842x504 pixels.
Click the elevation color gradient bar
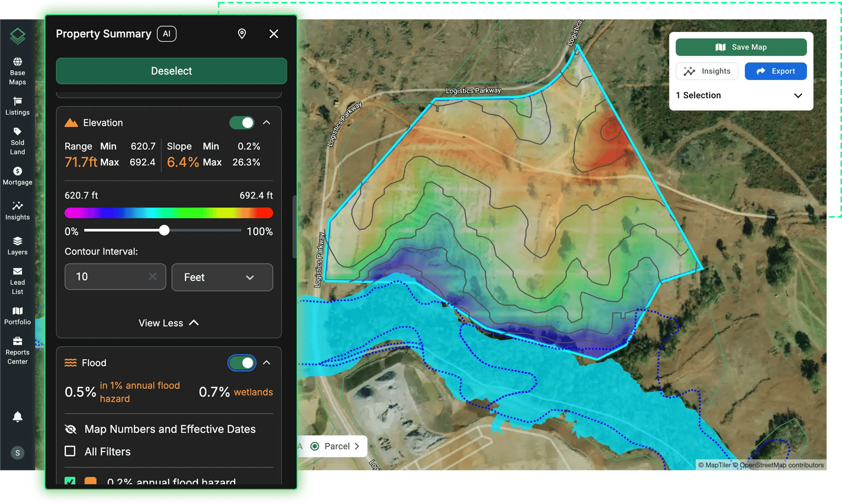click(x=169, y=213)
